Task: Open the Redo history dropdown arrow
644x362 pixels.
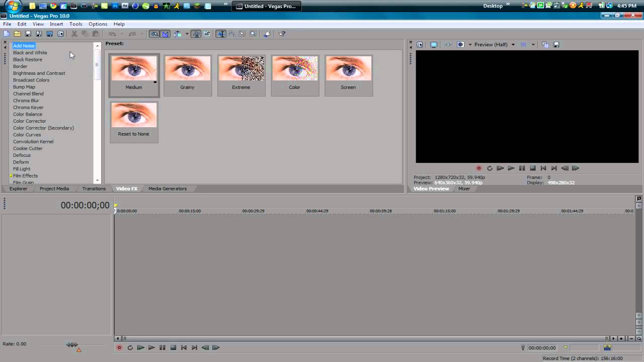Action: pos(142,34)
